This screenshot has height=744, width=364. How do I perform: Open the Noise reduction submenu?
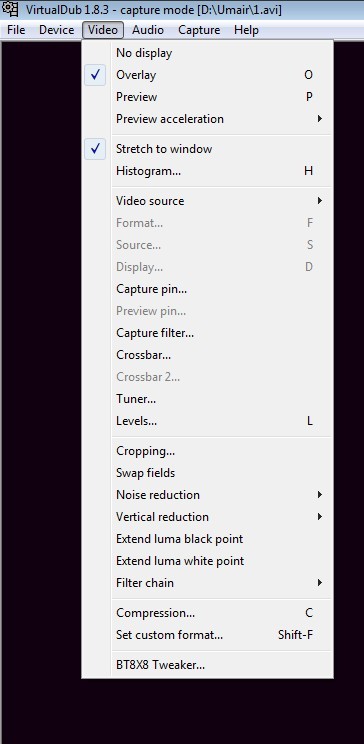207,495
